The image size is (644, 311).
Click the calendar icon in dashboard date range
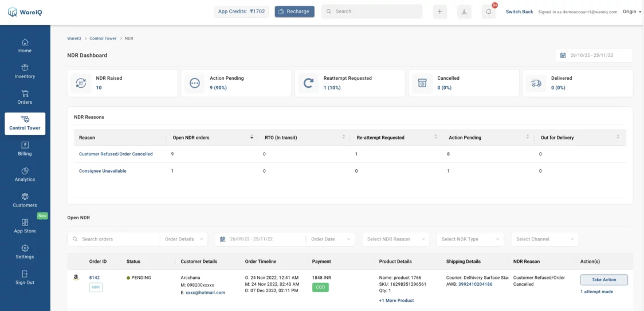(x=563, y=55)
